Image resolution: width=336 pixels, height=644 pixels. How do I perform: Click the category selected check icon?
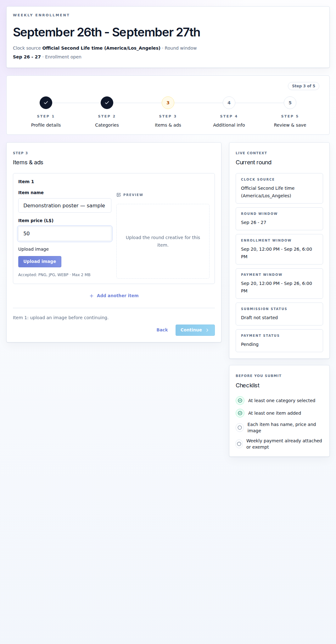tap(240, 401)
